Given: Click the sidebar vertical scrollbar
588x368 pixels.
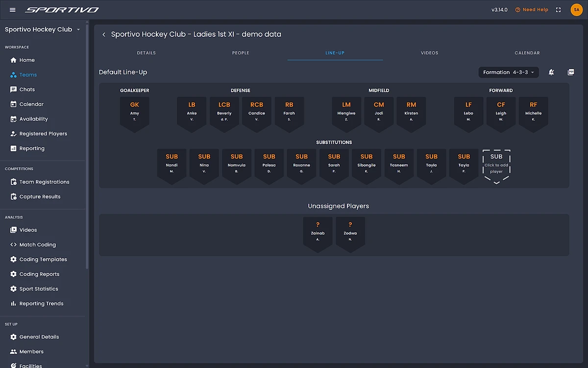Looking at the screenshot, I should point(87,147).
